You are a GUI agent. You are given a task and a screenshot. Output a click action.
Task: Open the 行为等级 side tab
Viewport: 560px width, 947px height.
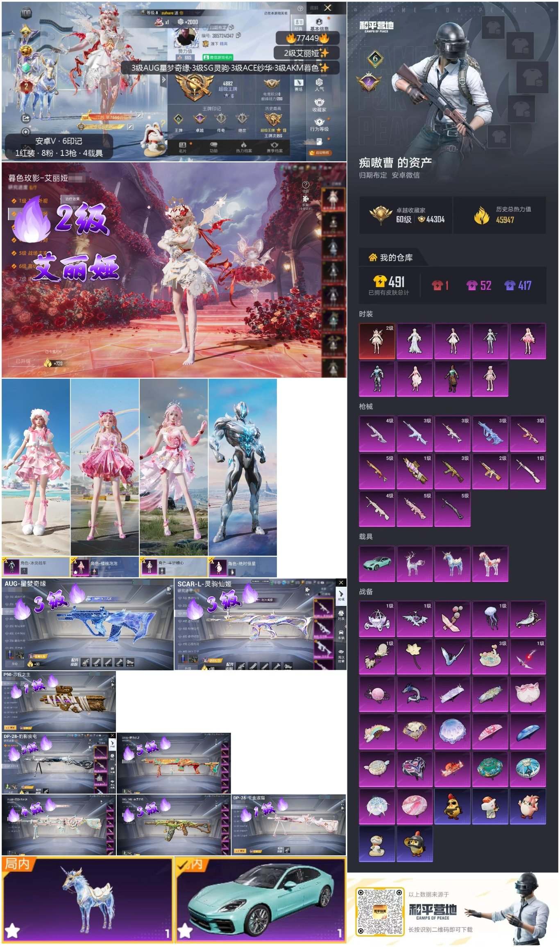pos(319,125)
